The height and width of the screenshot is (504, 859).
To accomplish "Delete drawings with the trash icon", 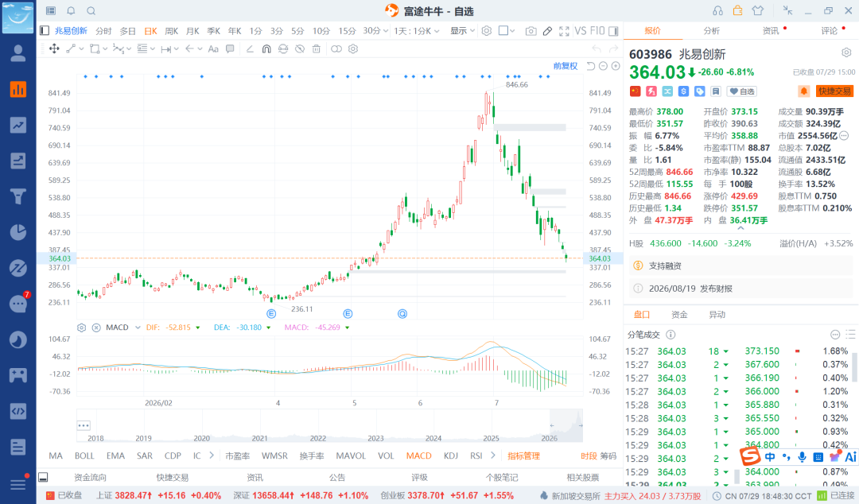I will coord(316,48).
